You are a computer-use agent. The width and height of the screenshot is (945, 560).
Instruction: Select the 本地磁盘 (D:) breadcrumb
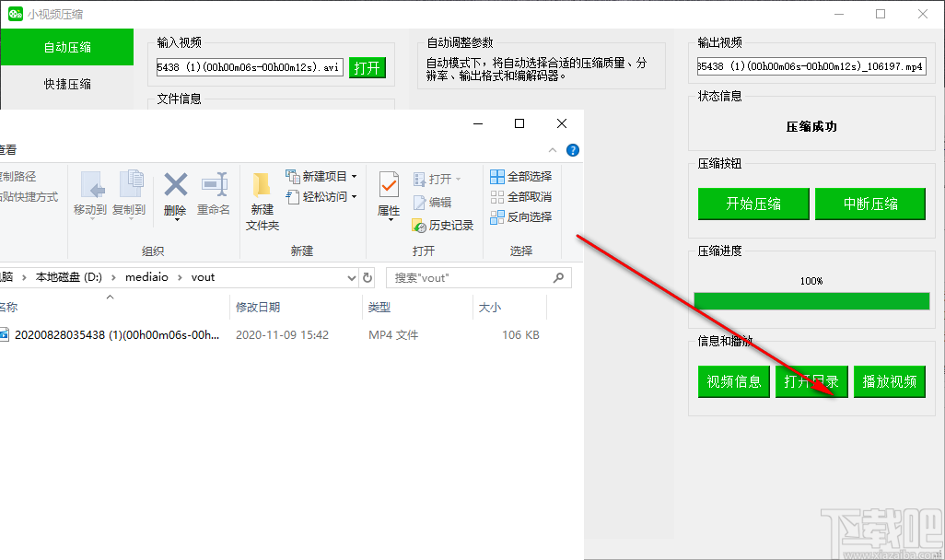pyautogui.click(x=69, y=277)
